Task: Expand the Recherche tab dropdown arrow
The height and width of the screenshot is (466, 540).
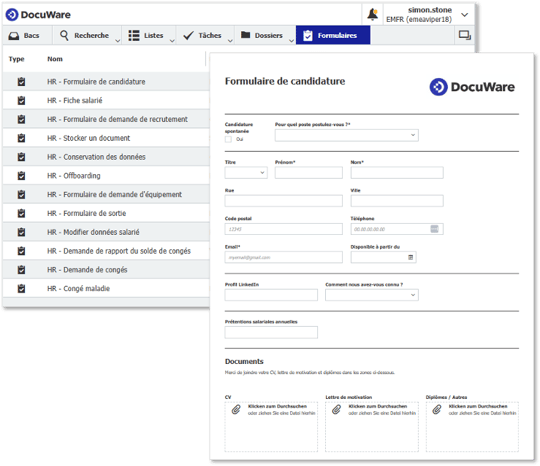Action: point(117,41)
